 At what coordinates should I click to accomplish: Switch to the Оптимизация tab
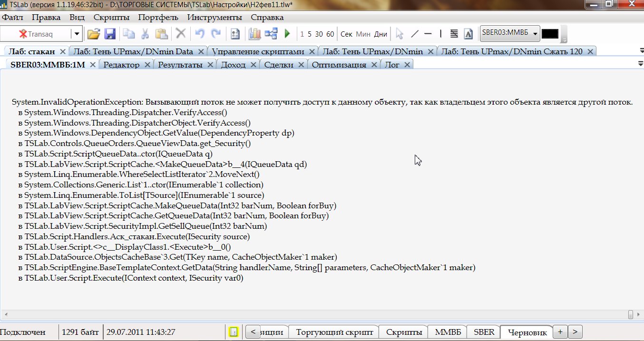click(x=339, y=65)
